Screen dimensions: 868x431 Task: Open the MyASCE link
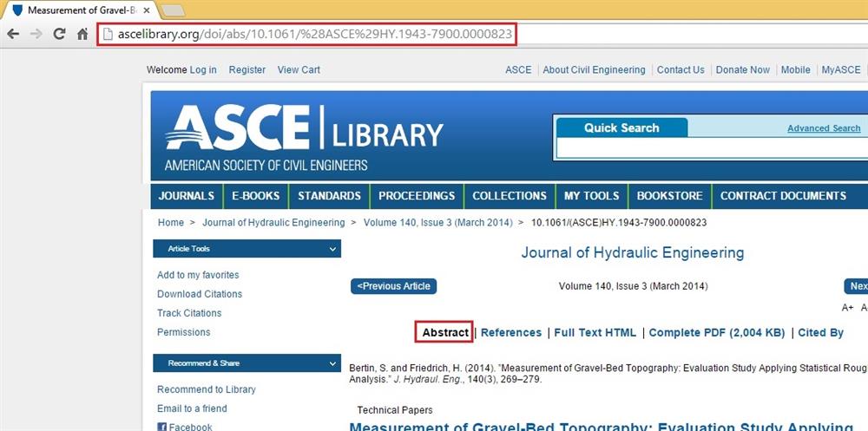pyautogui.click(x=841, y=69)
